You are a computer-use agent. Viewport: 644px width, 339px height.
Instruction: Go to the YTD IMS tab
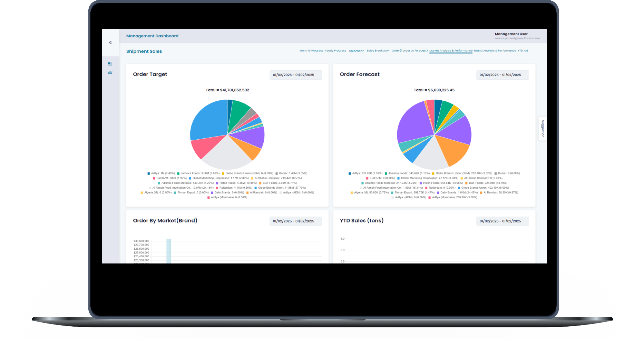tap(523, 51)
